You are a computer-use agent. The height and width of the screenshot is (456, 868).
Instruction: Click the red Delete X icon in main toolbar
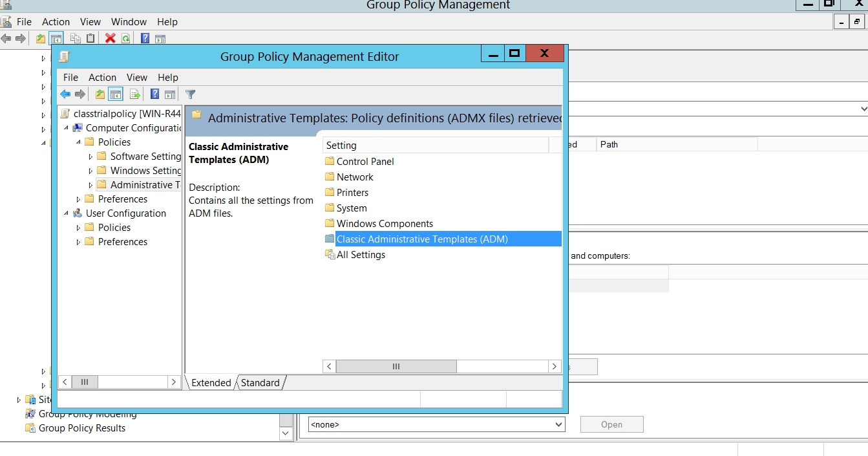pos(110,39)
